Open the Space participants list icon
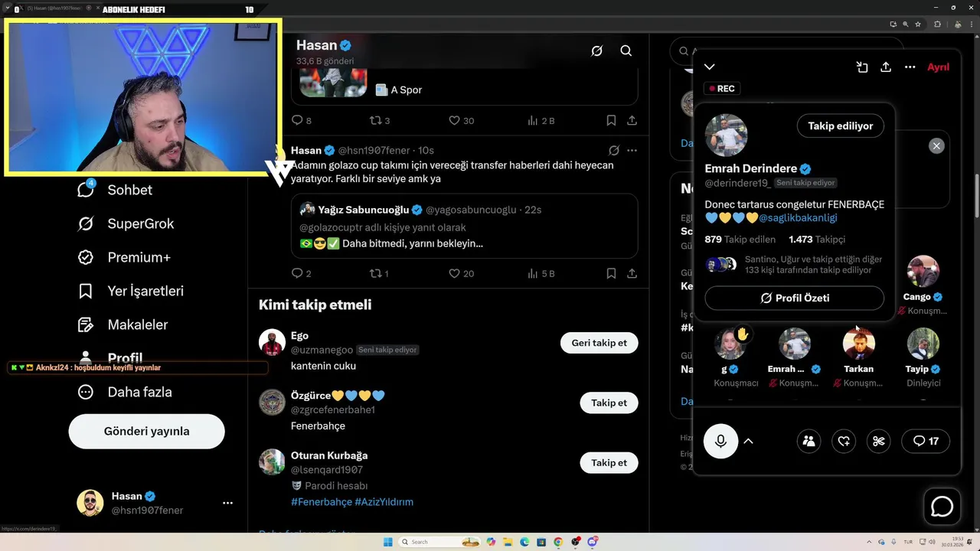The height and width of the screenshot is (551, 980). [808, 441]
